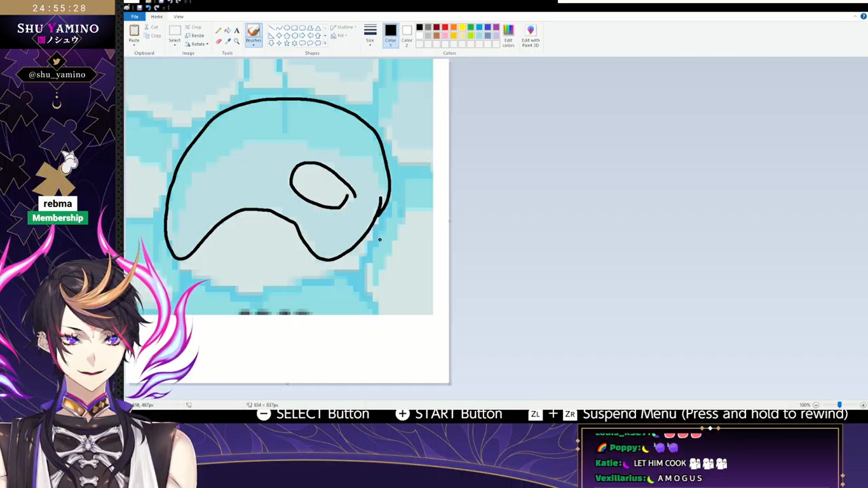
Task: Switch to the View tab
Action: (x=179, y=17)
